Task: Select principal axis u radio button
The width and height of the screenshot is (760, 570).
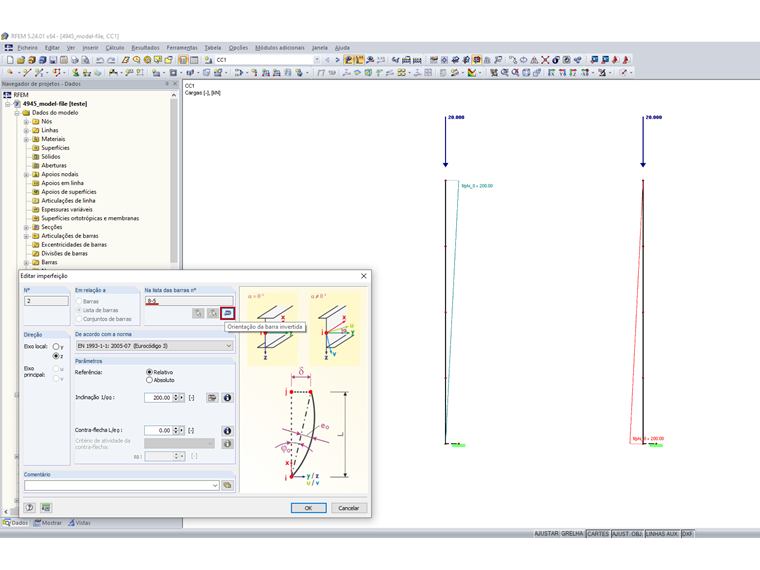Action: click(56, 369)
